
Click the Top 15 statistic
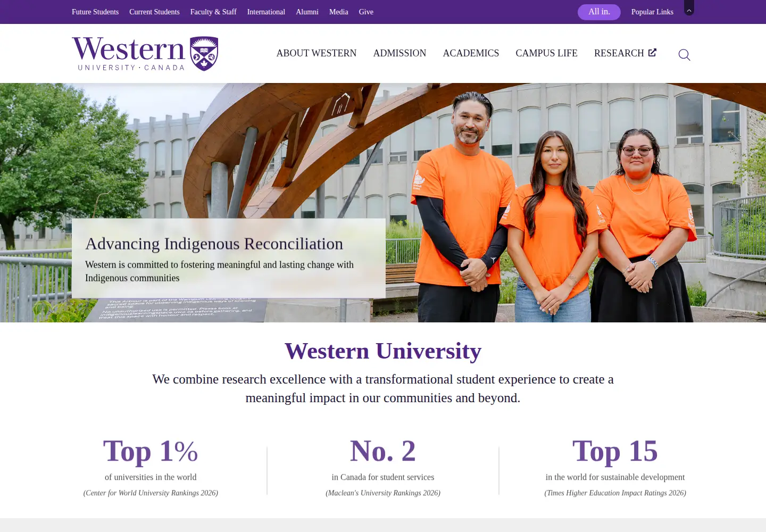[x=615, y=451]
